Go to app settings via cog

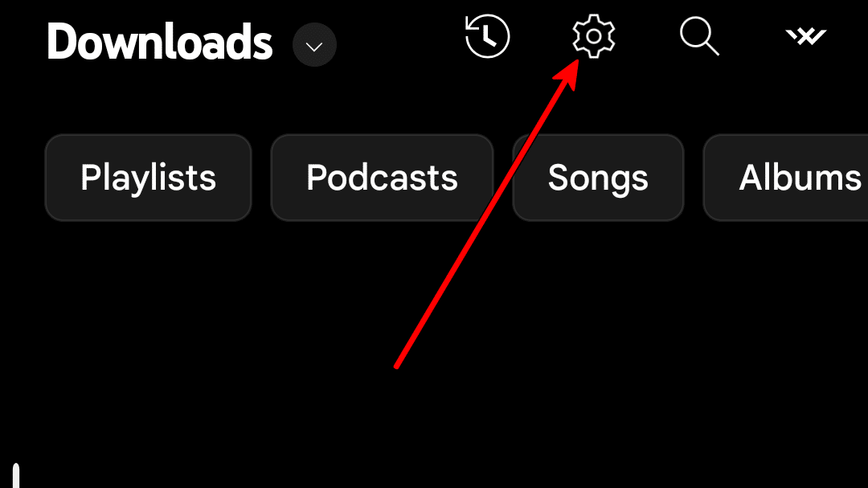[593, 36]
